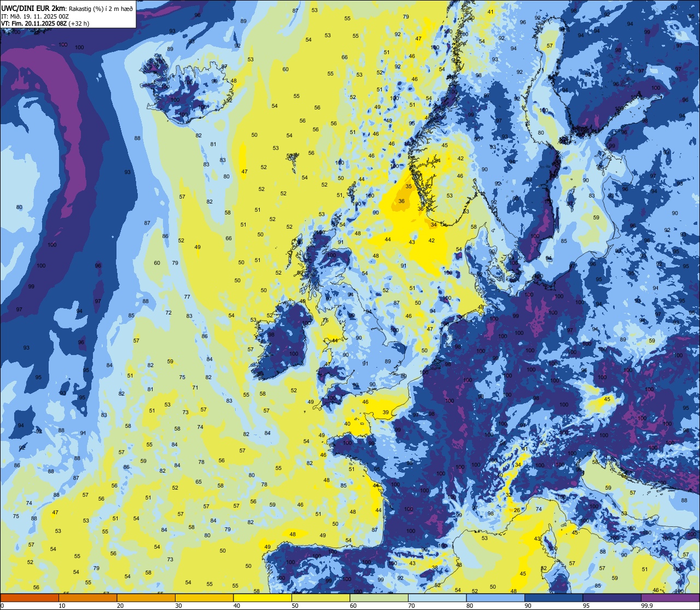The width and height of the screenshot is (700, 610).
Task: Choose the 50–60 pale yellow legend swatch
Action: (x=320, y=597)
